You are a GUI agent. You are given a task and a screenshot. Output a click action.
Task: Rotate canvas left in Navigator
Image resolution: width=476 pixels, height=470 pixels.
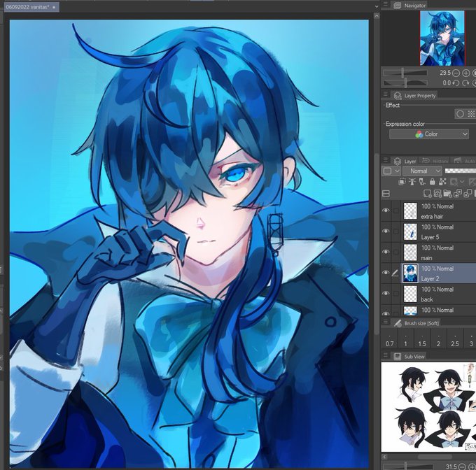[x=456, y=83]
